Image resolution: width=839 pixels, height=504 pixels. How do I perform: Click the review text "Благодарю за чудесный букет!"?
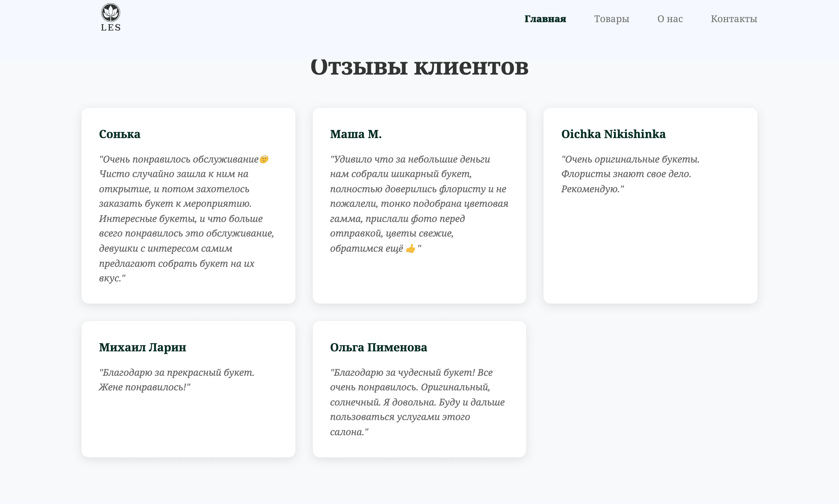coord(402,373)
